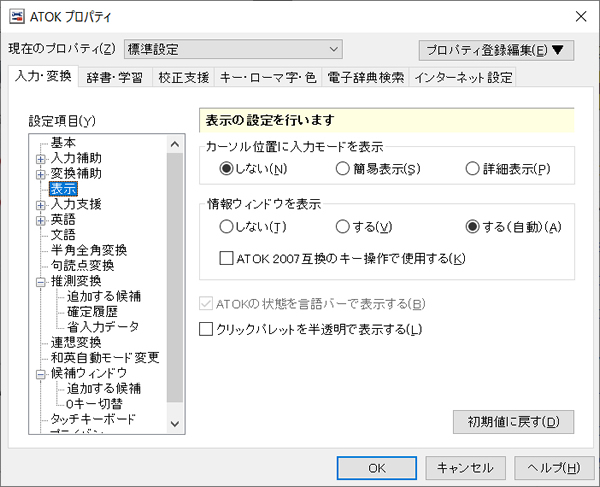
Task: Collapse the 候補ウィンドウ tree node
Action: [40, 374]
